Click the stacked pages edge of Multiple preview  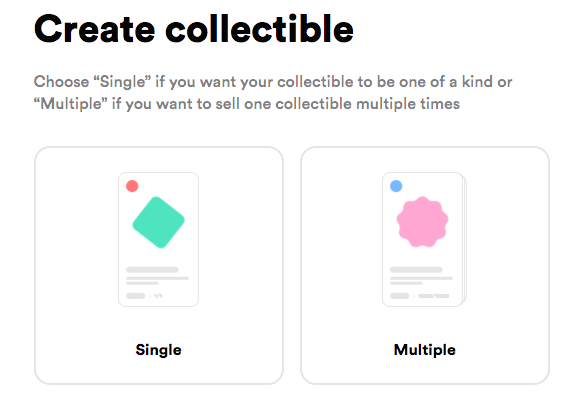pos(465,240)
